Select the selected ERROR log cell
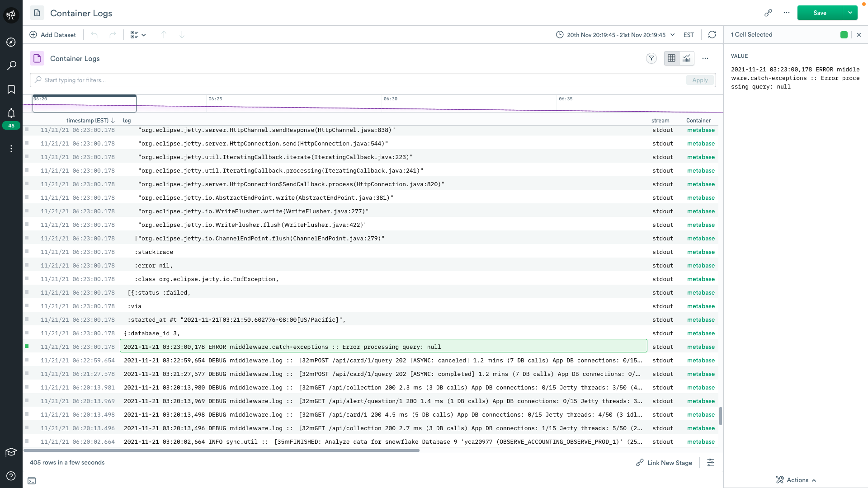The image size is (868, 488). pyautogui.click(x=383, y=346)
